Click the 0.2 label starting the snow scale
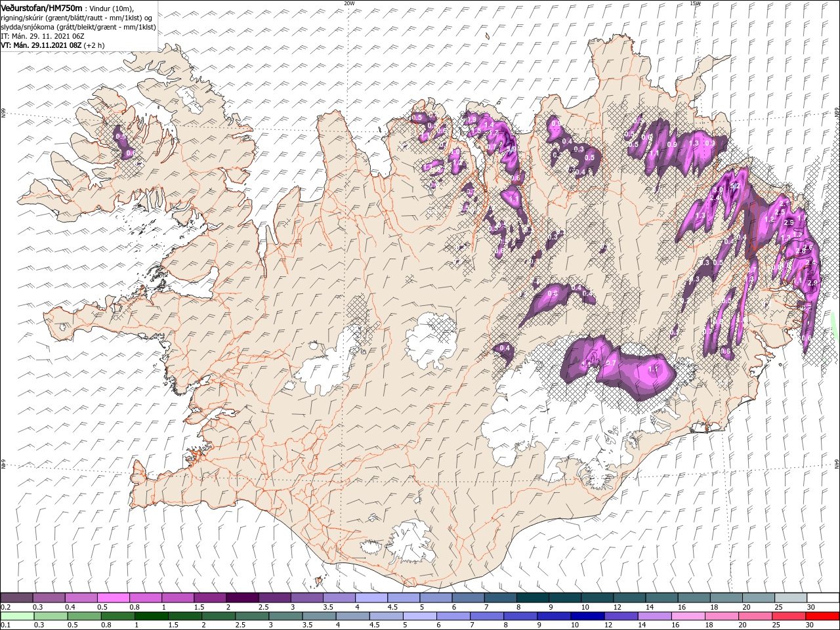840x630 pixels. (5, 607)
